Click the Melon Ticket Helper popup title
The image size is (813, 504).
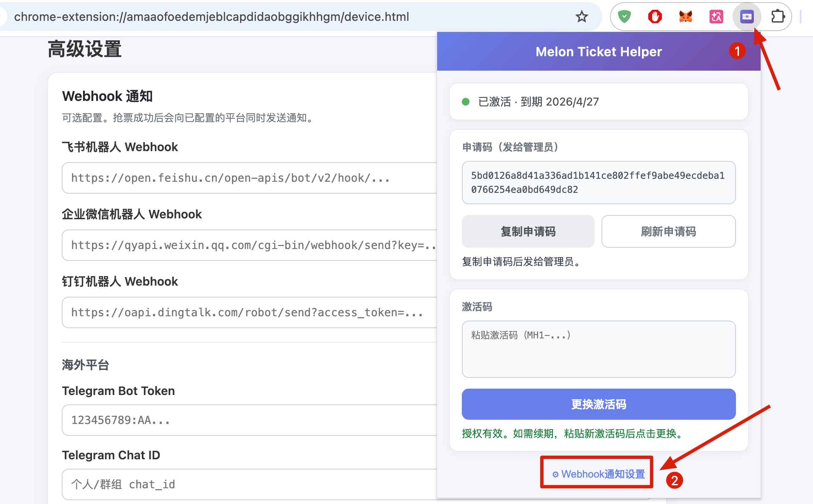(x=598, y=52)
